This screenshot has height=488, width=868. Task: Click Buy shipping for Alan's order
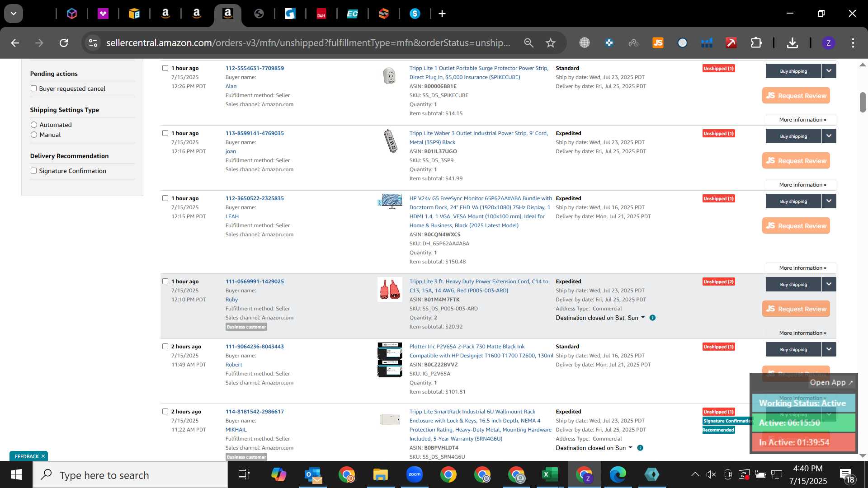click(793, 71)
